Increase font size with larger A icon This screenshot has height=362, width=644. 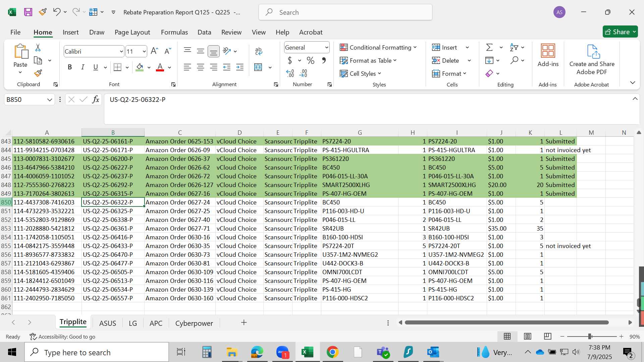[x=154, y=51]
